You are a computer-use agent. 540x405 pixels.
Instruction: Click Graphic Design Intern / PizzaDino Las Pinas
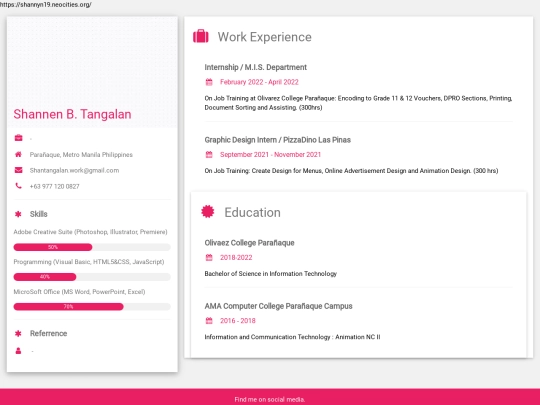point(278,140)
